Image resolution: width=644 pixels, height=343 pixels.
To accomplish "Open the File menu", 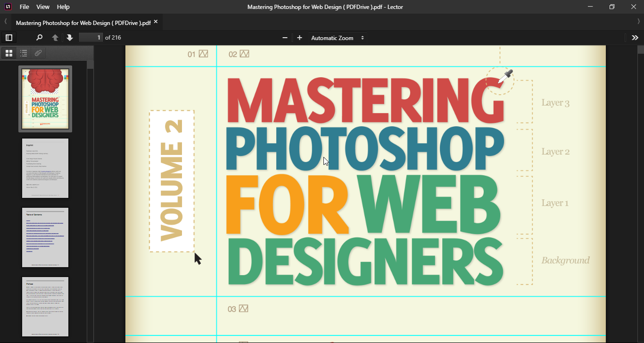I will tap(25, 7).
